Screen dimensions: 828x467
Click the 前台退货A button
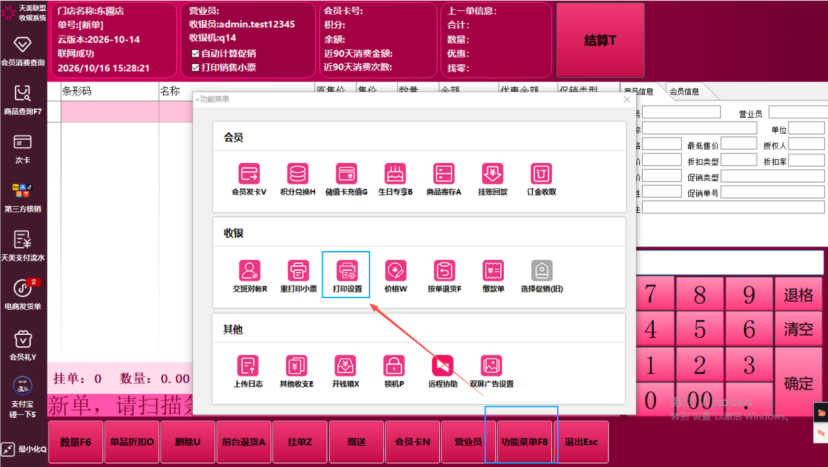[x=243, y=442]
